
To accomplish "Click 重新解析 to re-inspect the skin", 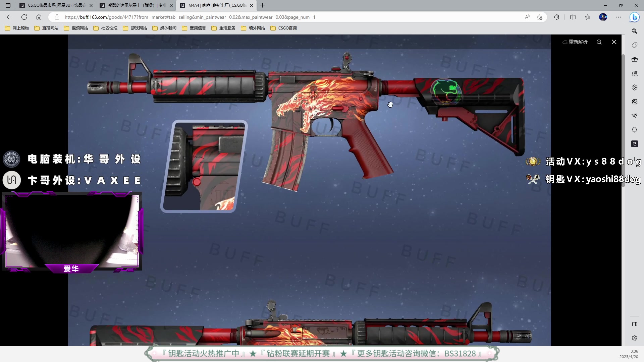I will tap(575, 42).
